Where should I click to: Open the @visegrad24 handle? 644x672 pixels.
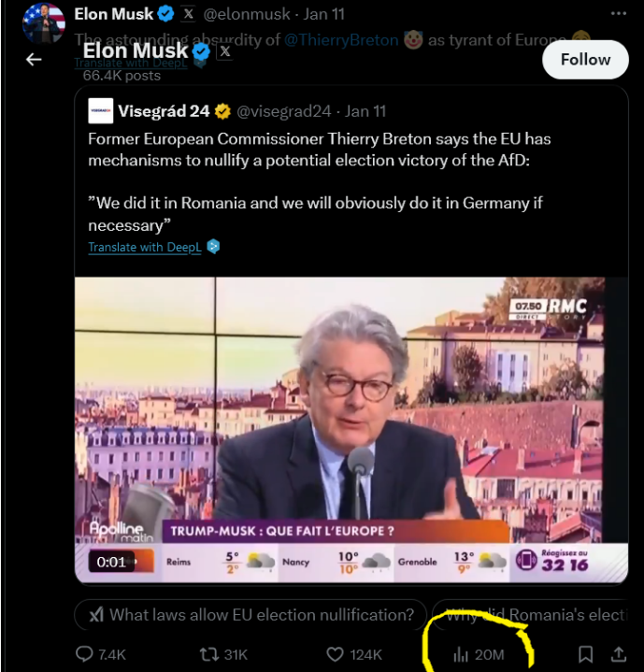(x=284, y=111)
